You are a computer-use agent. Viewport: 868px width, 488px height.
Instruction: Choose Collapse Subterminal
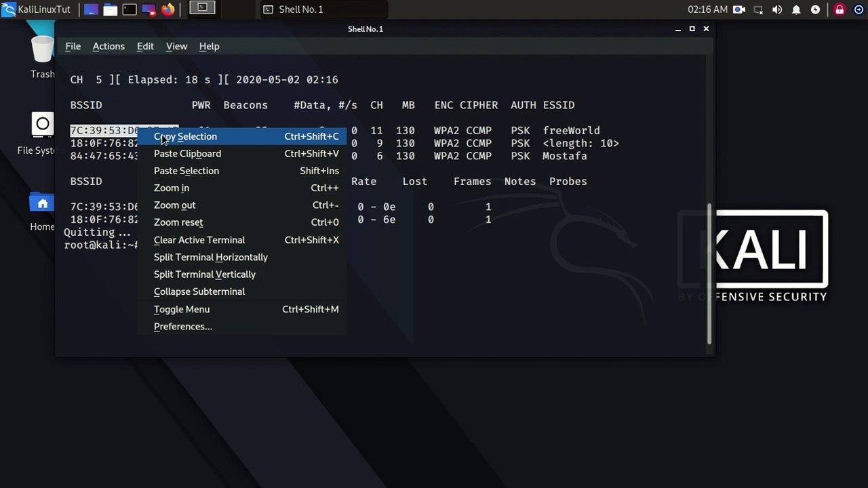242,291
